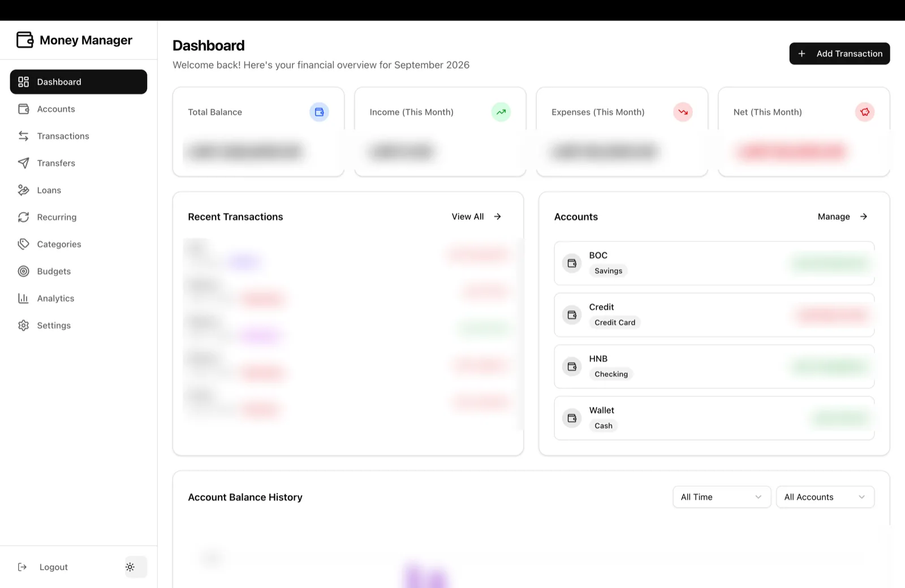Click the Logout text button
This screenshot has height=588, width=905.
54,567
